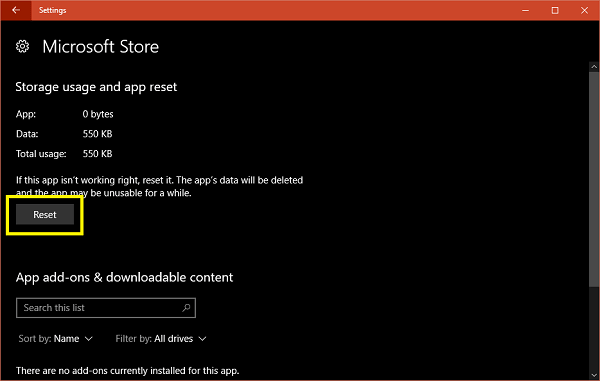The height and width of the screenshot is (381, 600).
Task: Open the Filter by All drives dropdown
Action: [x=161, y=339]
